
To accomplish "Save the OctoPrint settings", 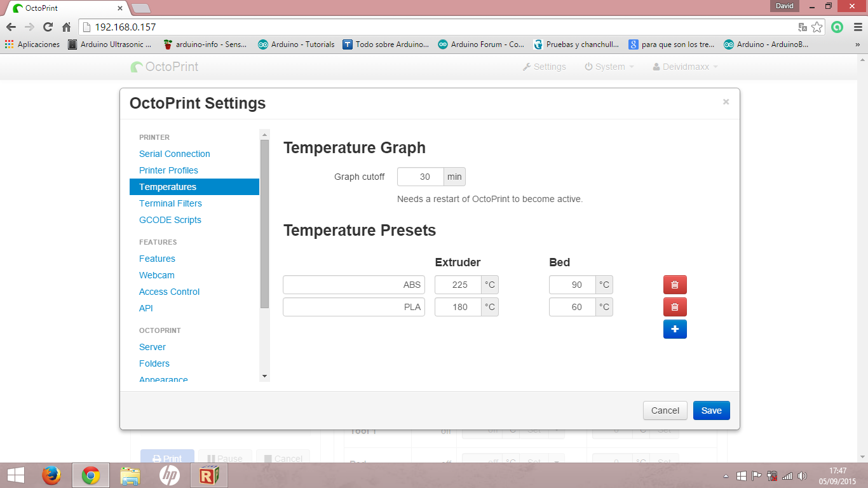I will (712, 410).
